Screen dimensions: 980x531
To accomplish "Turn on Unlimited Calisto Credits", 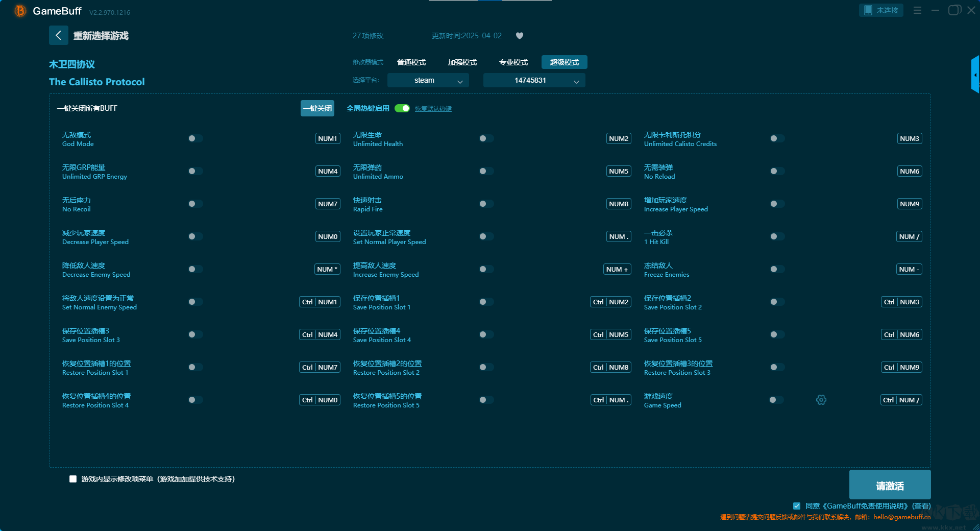I will click(x=777, y=138).
